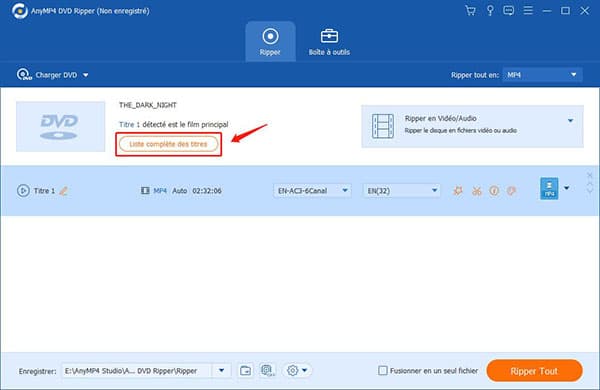Show media info icon for Titre 1
The width and height of the screenshot is (600, 390).
494,191
